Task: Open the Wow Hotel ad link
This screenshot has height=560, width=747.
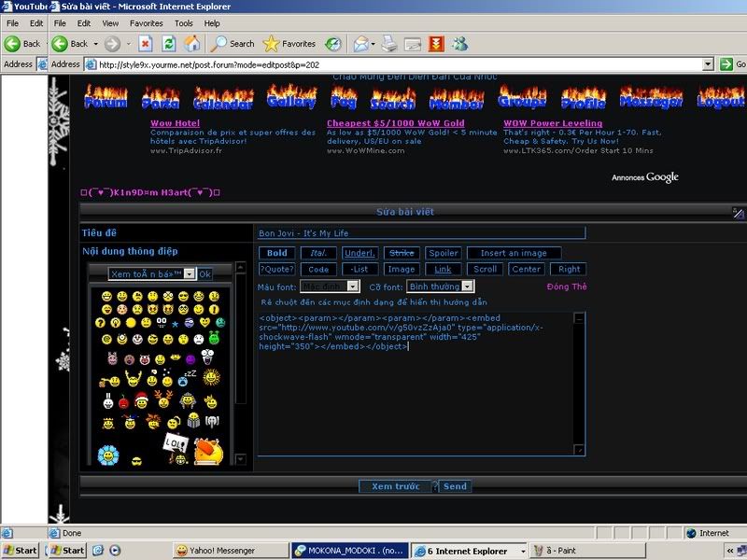Action: (x=175, y=123)
